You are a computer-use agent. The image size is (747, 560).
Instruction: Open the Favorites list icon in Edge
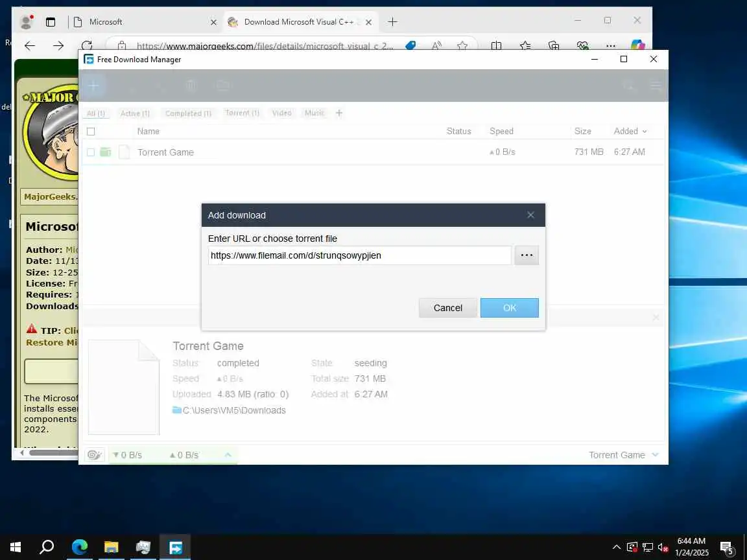[525, 46]
